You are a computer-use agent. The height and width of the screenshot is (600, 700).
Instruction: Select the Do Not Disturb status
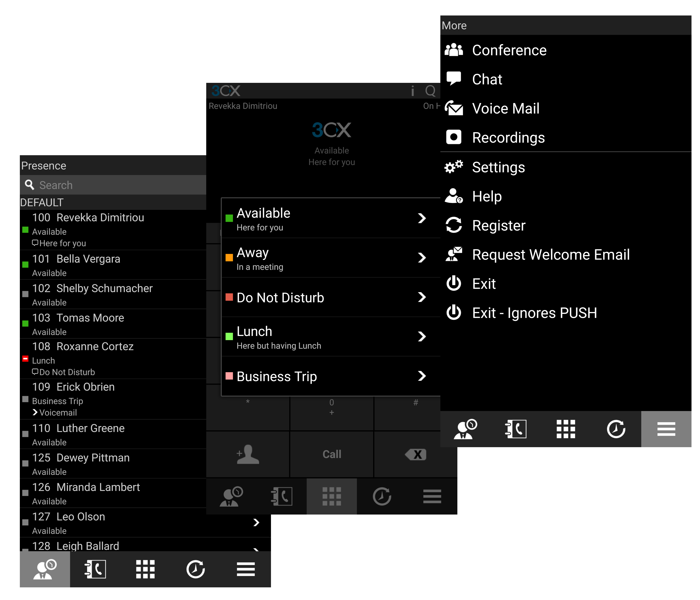[331, 297]
